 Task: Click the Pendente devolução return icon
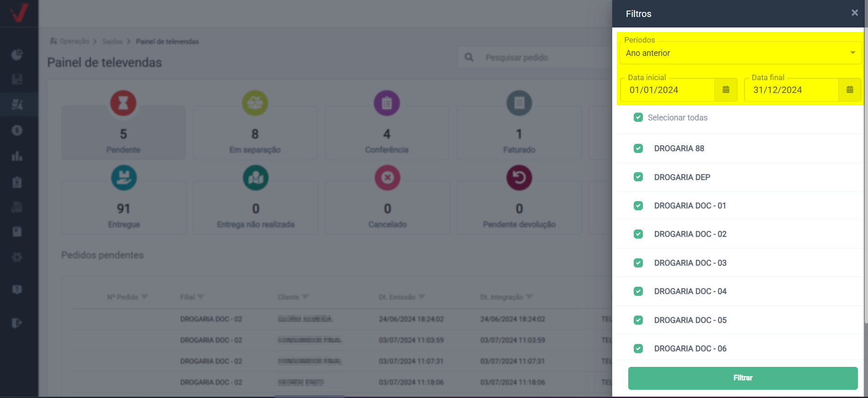519,178
